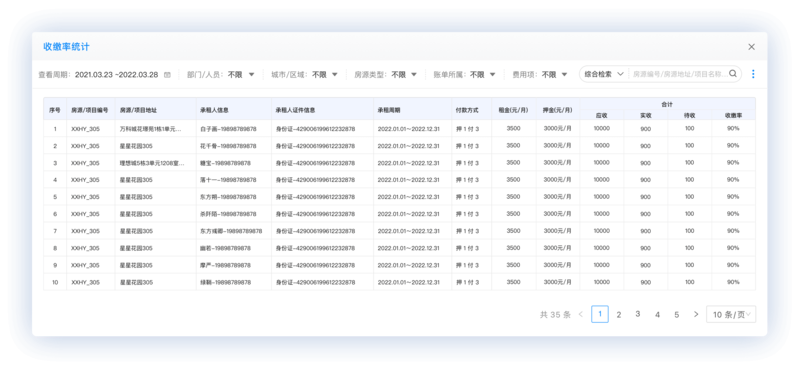Expand the 综合检索 search type selector
800x379 pixels.
coord(604,74)
